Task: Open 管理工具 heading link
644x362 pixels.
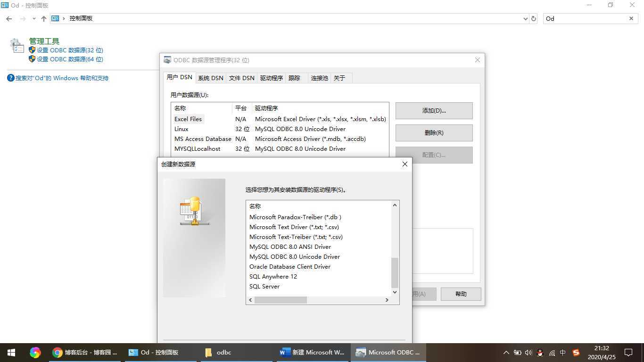Action: coord(44,41)
